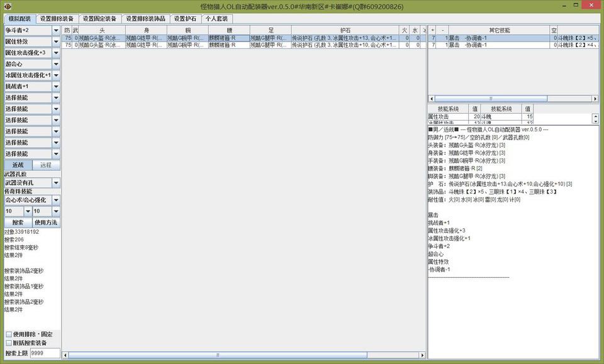This screenshot has height=364, width=604.
Task: Click the 属性攻击 row in skill system table
Action: [448, 116]
